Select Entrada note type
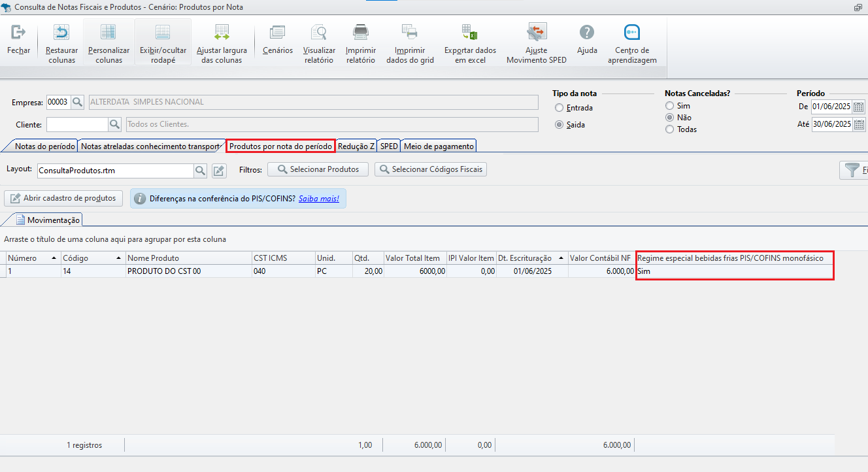This screenshot has width=868, height=472. tap(559, 108)
